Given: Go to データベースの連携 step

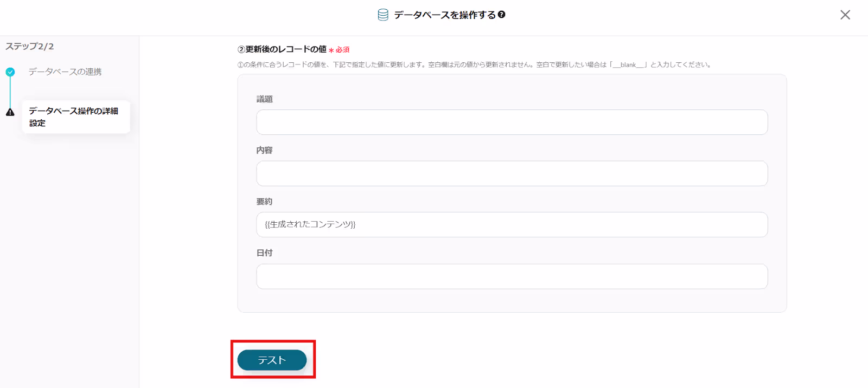Looking at the screenshot, I should pos(65,72).
